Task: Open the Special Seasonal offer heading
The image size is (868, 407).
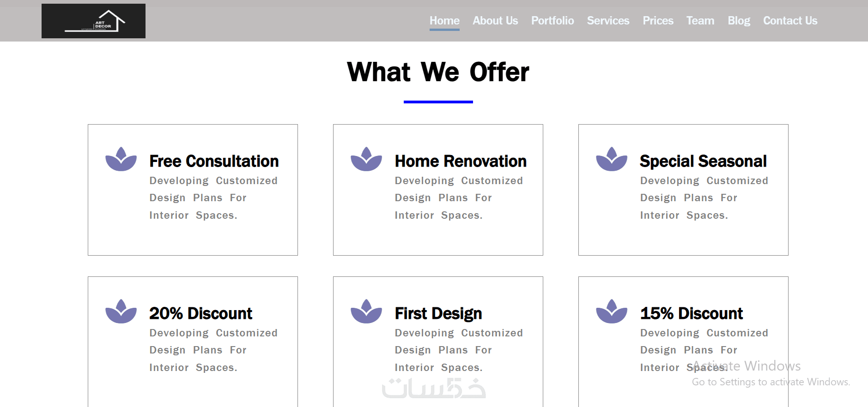Action: pyautogui.click(x=703, y=162)
